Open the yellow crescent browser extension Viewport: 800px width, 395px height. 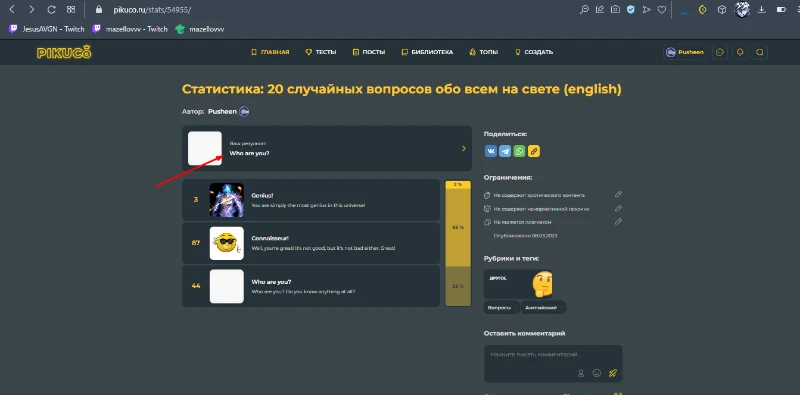[x=703, y=10]
